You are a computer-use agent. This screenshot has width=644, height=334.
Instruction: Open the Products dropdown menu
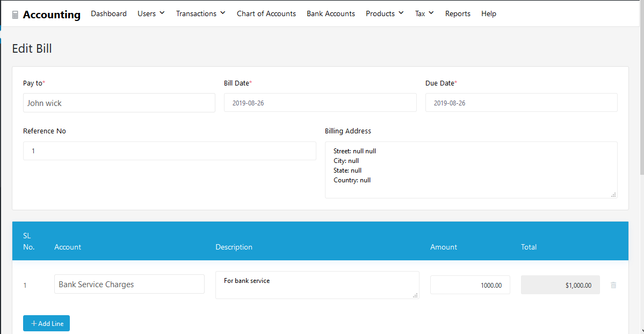pos(385,13)
